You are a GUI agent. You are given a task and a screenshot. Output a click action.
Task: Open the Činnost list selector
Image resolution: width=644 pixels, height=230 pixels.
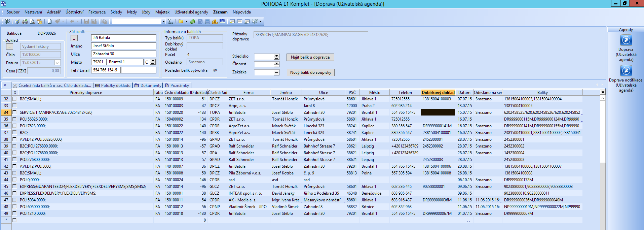click(276, 64)
